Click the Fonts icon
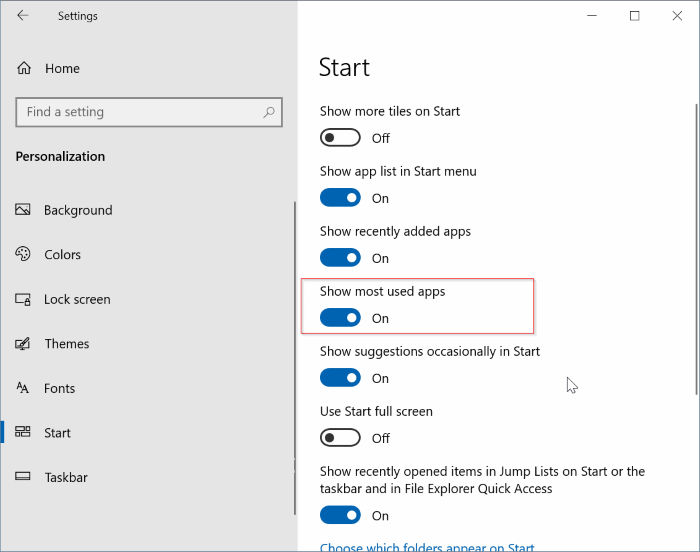Screen dimensions: 700x552 point(23,388)
